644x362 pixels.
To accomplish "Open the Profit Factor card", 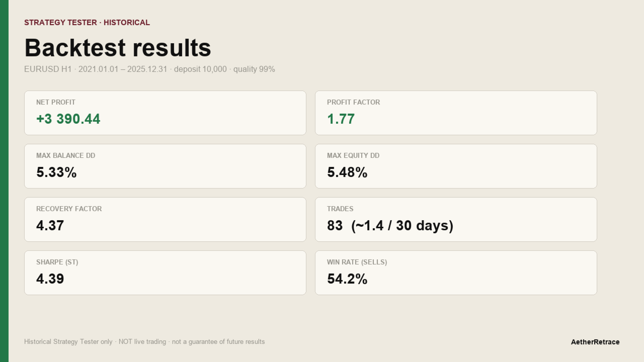I will tap(456, 113).
